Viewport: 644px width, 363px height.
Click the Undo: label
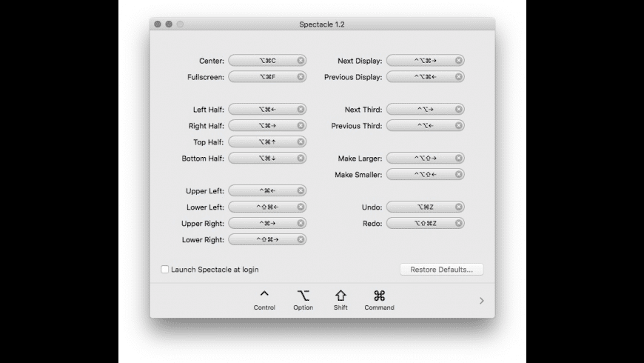(372, 207)
